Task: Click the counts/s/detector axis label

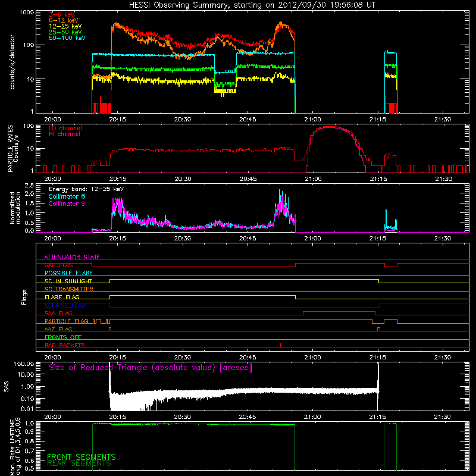Action: pos(12,62)
